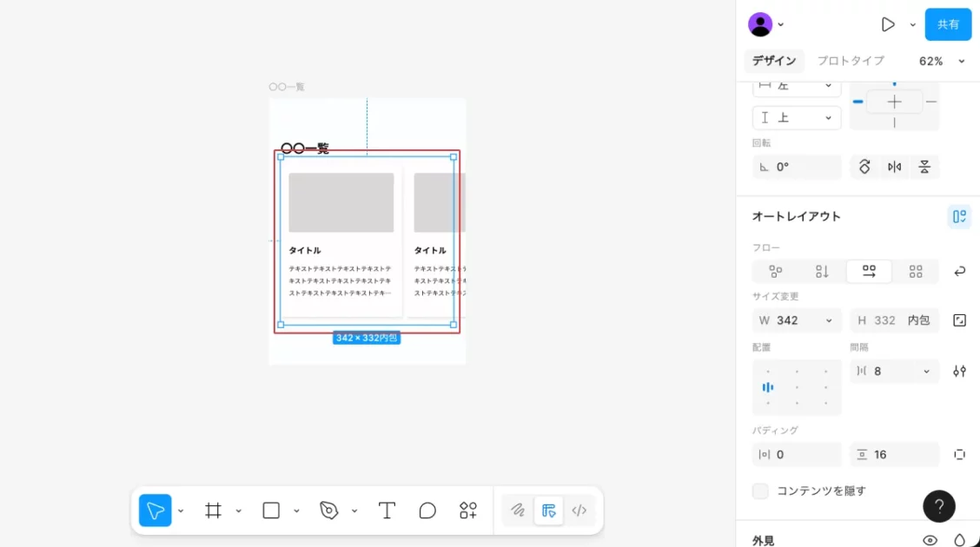Open the Actions and components tool
Image resolution: width=980 pixels, height=547 pixels.
coord(468,511)
